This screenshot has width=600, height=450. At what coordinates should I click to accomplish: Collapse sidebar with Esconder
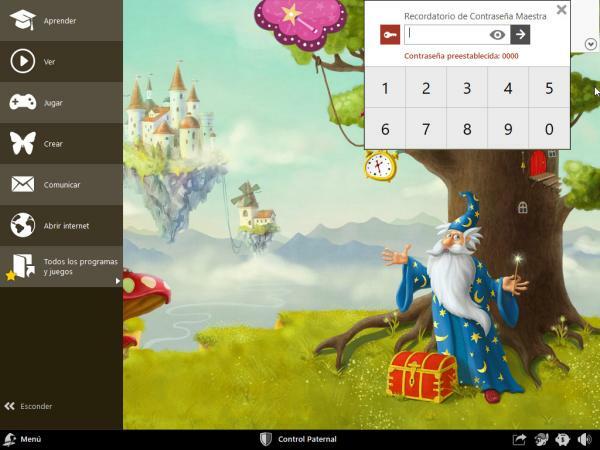(x=28, y=406)
